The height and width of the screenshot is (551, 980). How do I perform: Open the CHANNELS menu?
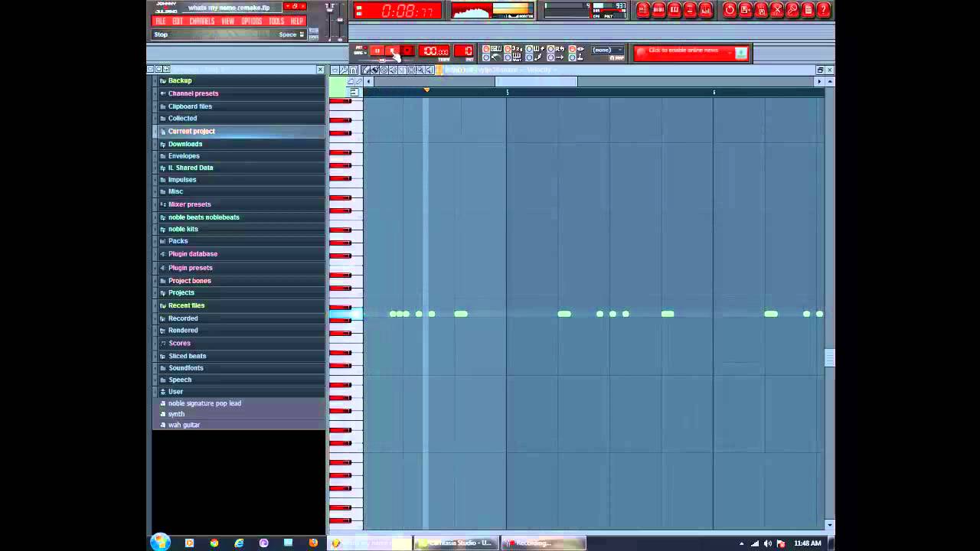click(x=201, y=21)
